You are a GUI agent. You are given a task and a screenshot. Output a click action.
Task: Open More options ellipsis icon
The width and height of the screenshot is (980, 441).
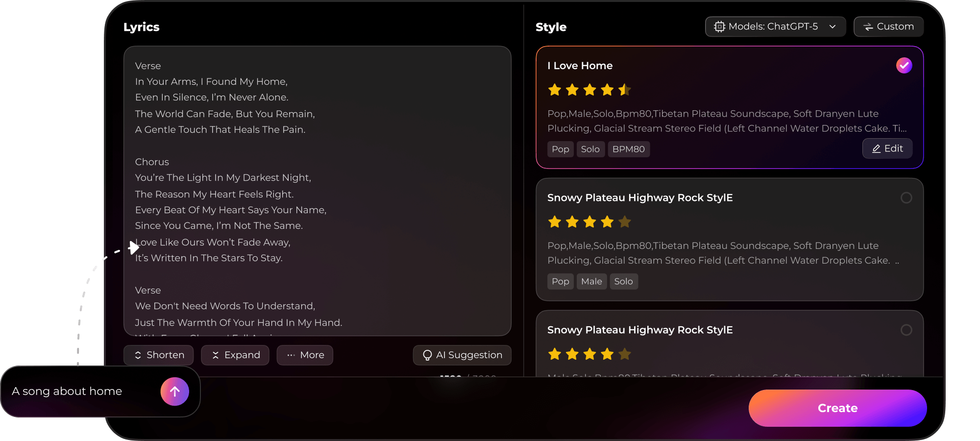(291, 355)
